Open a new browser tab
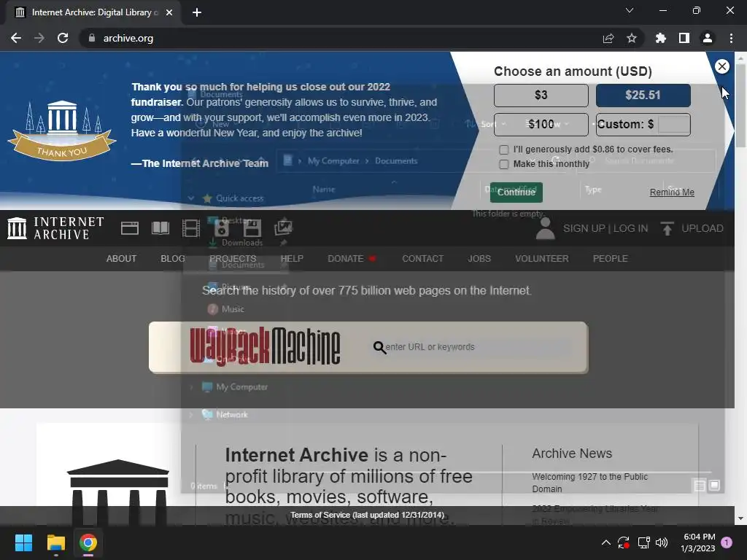The image size is (747, 560). click(197, 12)
